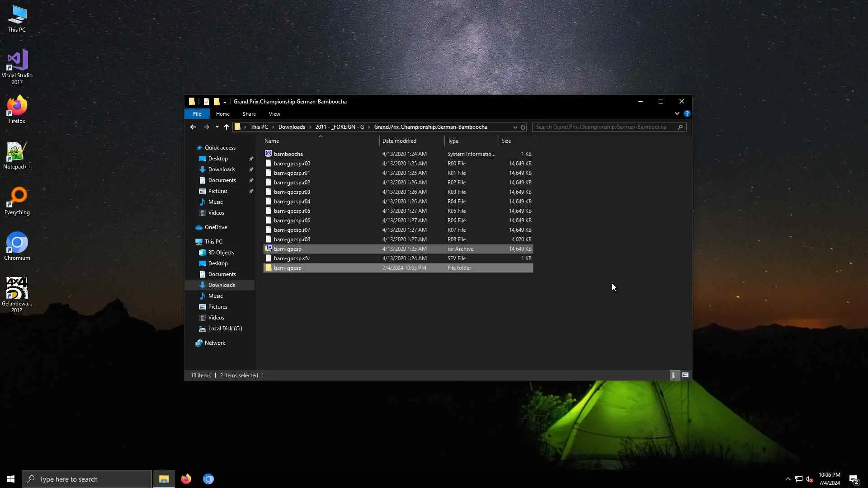The image size is (868, 488).
Task: Open the Explorer Help button
Action: click(x=687, y=114)
